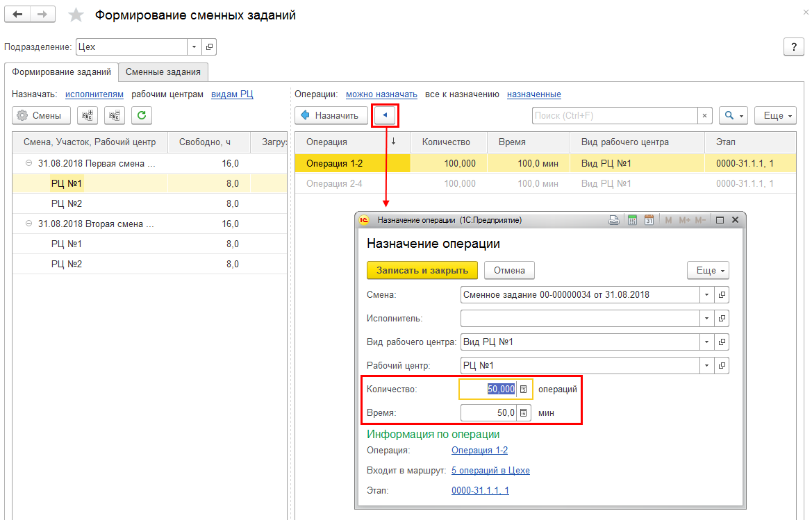Screen dimensions: 812x520
Task: Click the M- button in the dialog title bar
Action: point(700,220)
